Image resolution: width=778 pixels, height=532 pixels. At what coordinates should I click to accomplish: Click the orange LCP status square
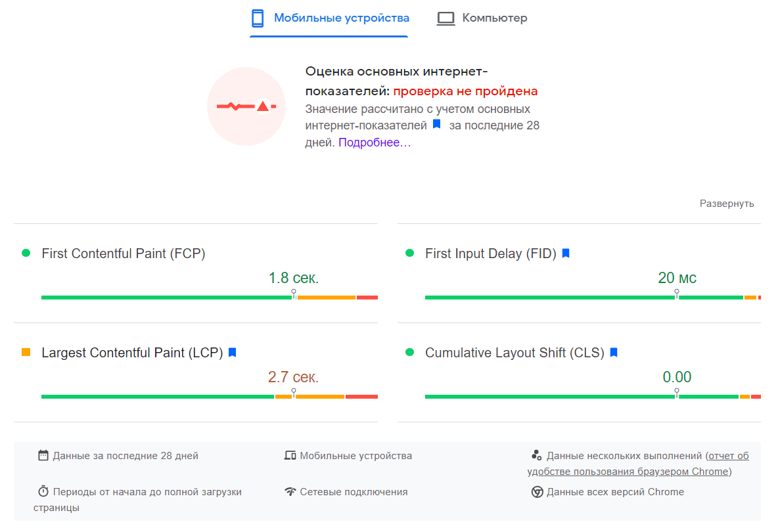point(26,352)
